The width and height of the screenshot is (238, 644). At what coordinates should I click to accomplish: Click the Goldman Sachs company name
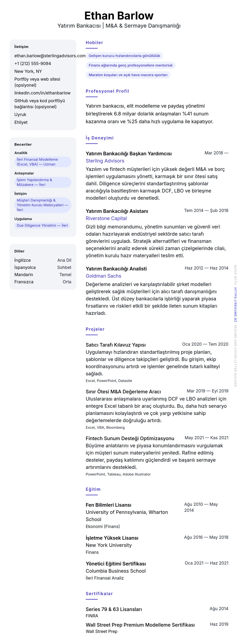(x=103, y=276)
